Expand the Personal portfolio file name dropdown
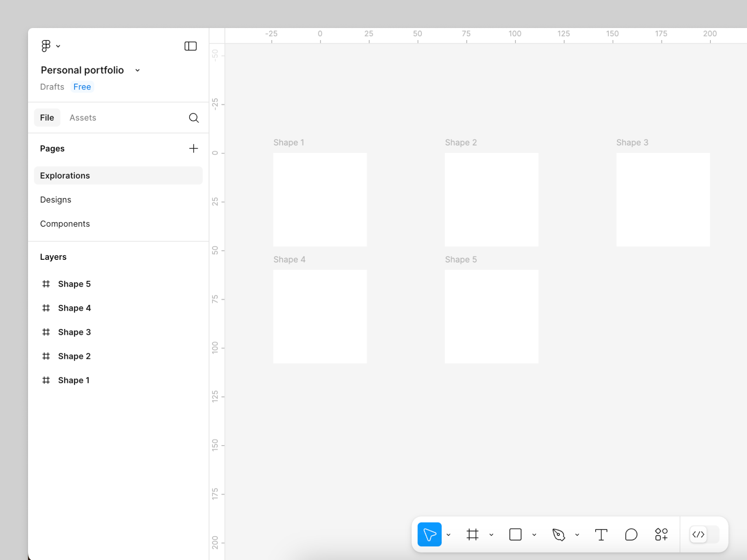The image size is (747, 560). pyautogui.click(x=137, y=70)
